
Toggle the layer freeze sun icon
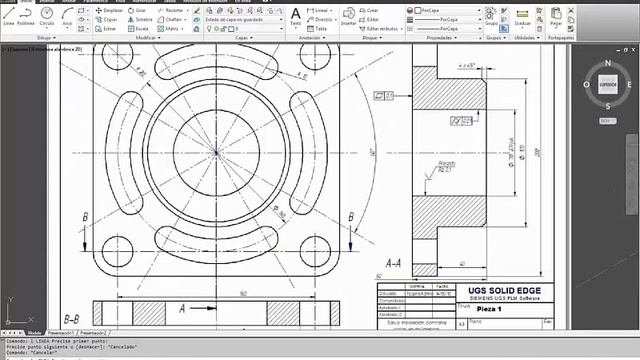[217, 29]
